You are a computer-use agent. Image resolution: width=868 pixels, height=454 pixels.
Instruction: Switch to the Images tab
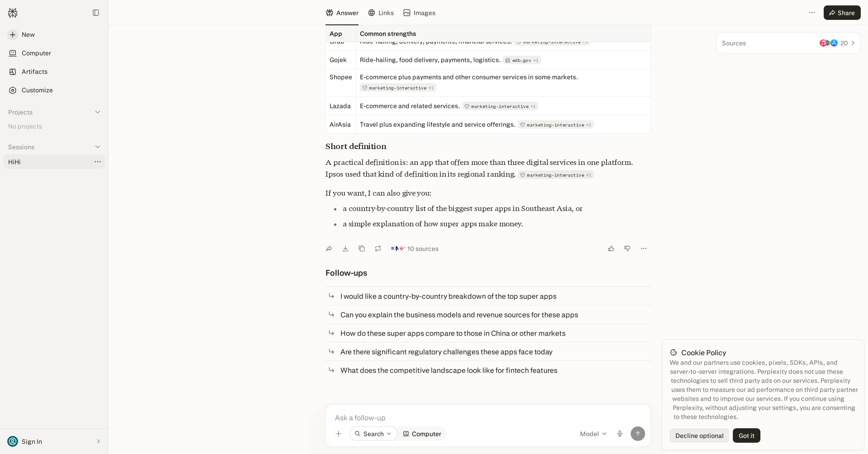[x=420, y=13]
